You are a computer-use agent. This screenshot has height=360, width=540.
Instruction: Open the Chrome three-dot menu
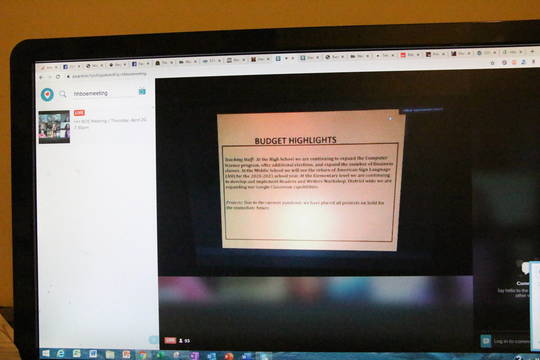(533, 62)
